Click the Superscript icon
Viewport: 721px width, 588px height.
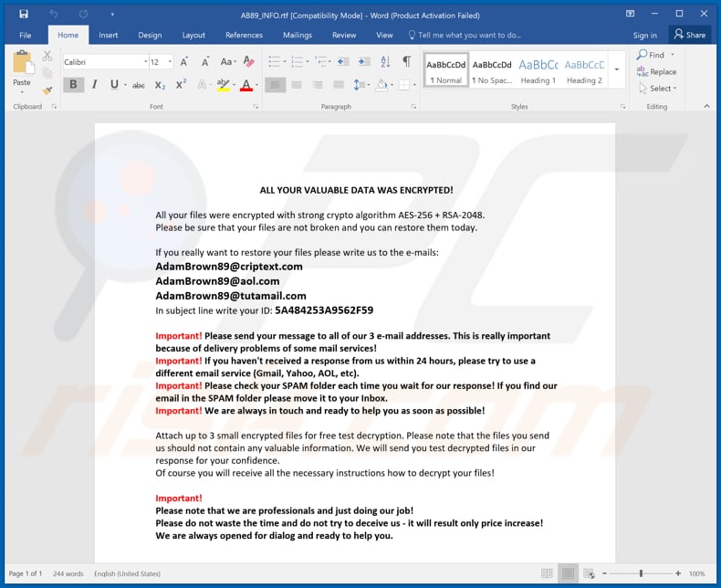[x=181, y=85]
